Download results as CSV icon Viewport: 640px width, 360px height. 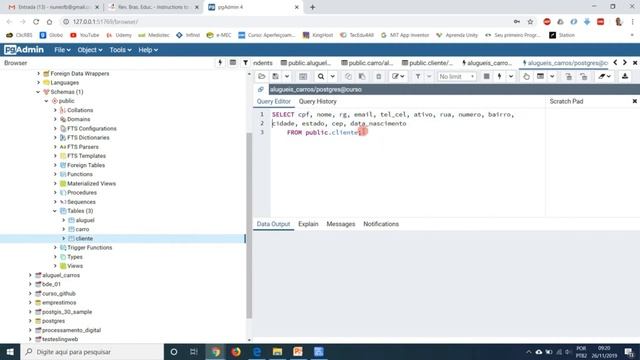pyautogui.click(x=625, y=76)
